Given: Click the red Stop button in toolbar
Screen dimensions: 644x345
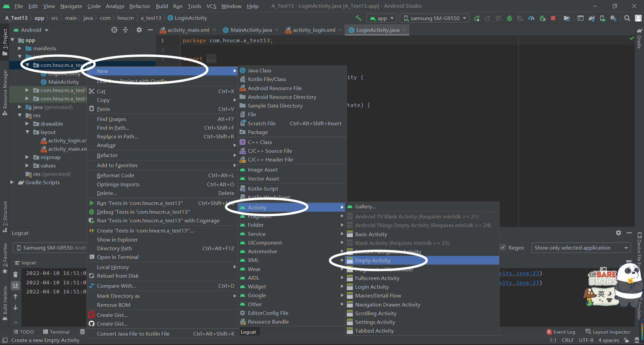Looking at the screenshot, I should tap(553, 18).
